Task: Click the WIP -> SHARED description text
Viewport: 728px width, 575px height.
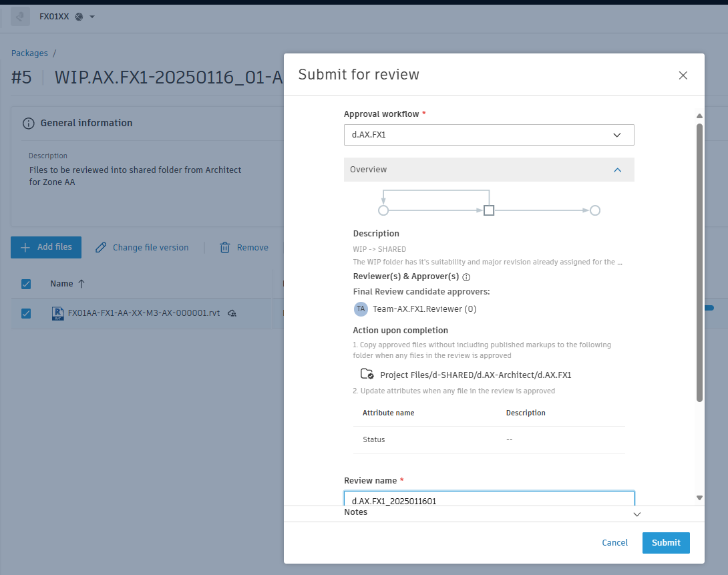Action: [379, 249]
